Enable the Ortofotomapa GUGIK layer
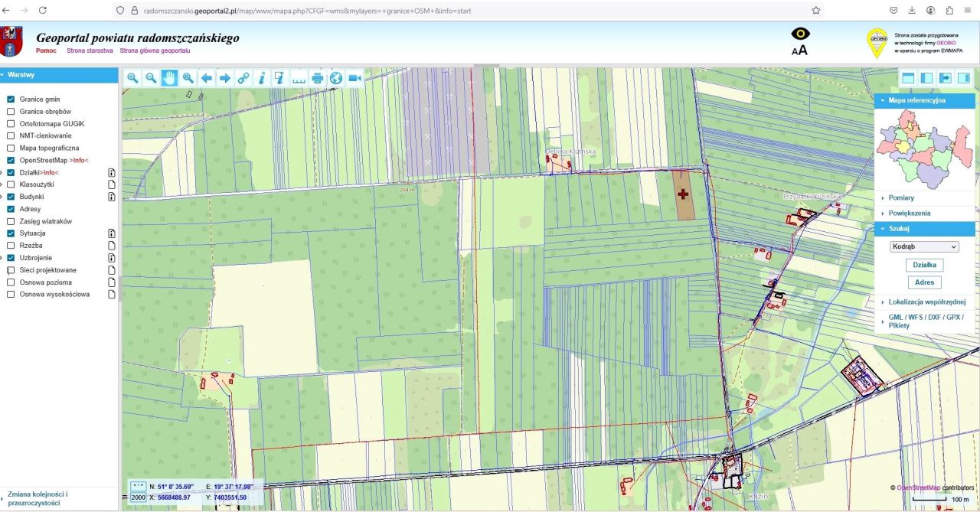This screenshot has height=512, width=980. pyautogui.click(x=11, y=124)
